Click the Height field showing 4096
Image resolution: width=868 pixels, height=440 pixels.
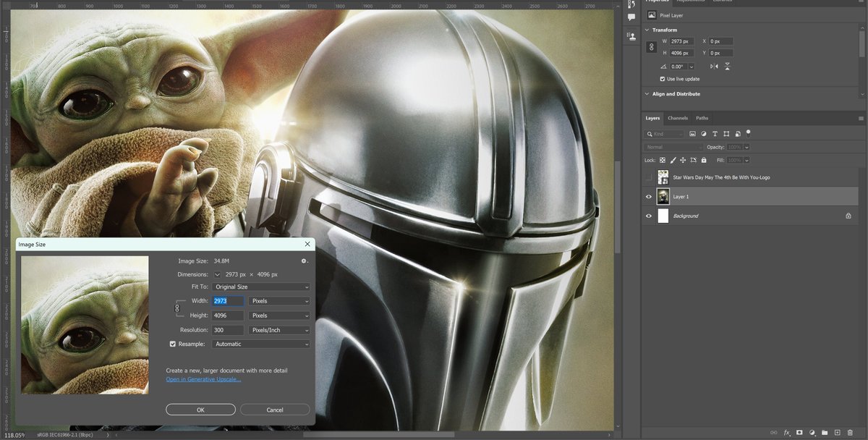[x=228, y=316]
